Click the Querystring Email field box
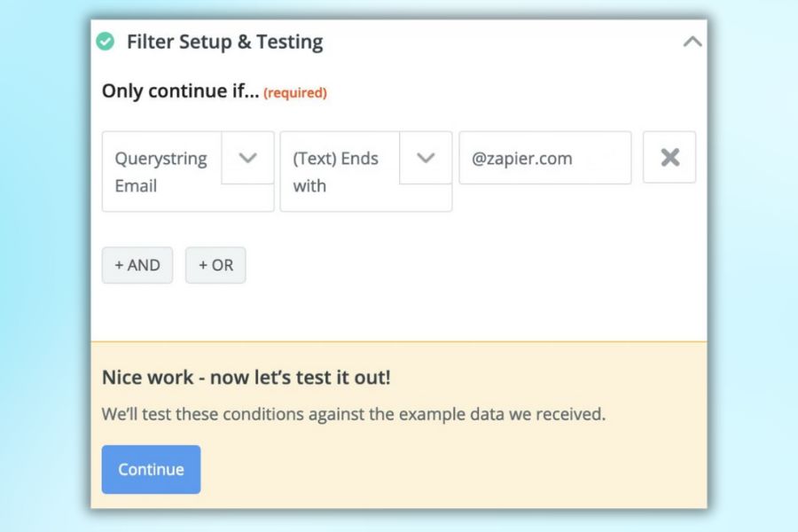Image resolution: width=798 pixels, height=532 pixels. (161, 173)
